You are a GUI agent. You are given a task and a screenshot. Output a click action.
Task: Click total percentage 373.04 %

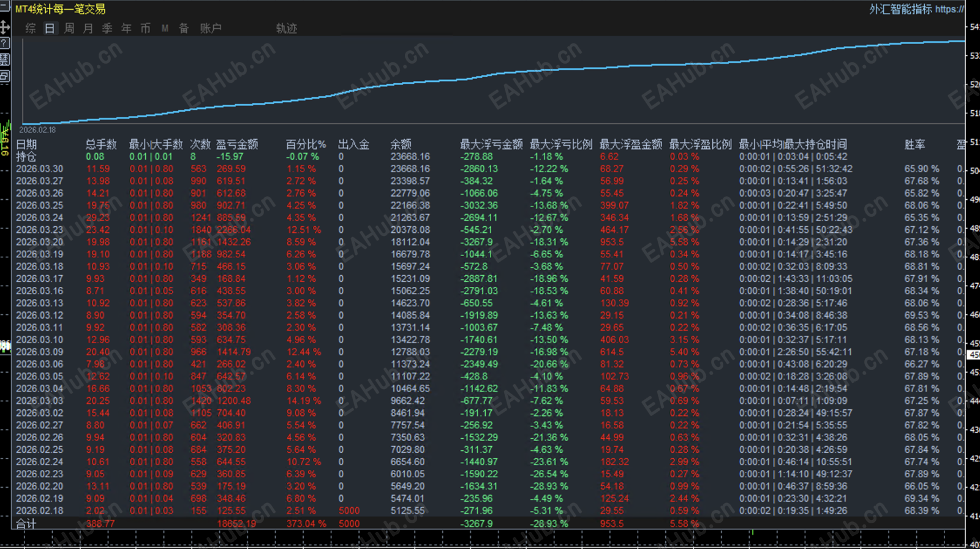tap(306, 524)
